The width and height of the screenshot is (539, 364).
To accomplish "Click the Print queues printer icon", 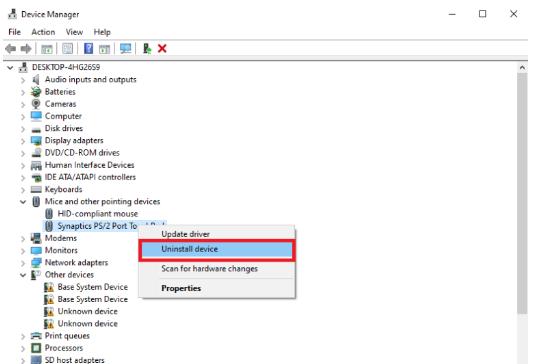I will tap(36, 336).
